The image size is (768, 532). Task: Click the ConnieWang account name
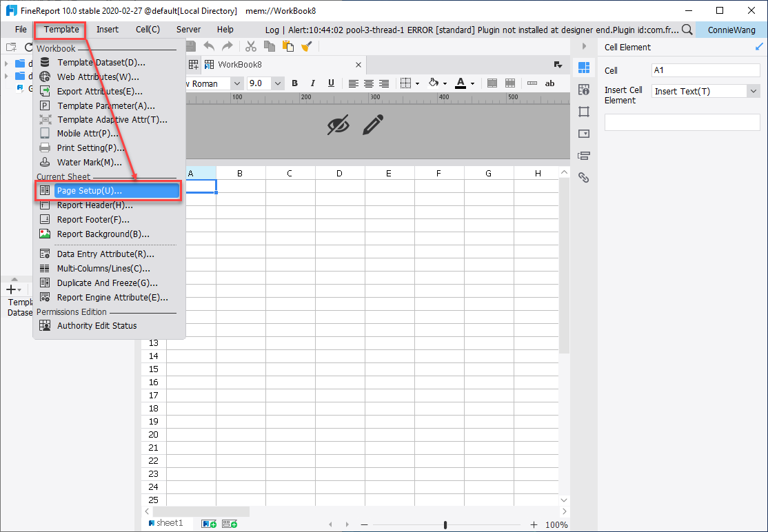(x=731, y=30)
